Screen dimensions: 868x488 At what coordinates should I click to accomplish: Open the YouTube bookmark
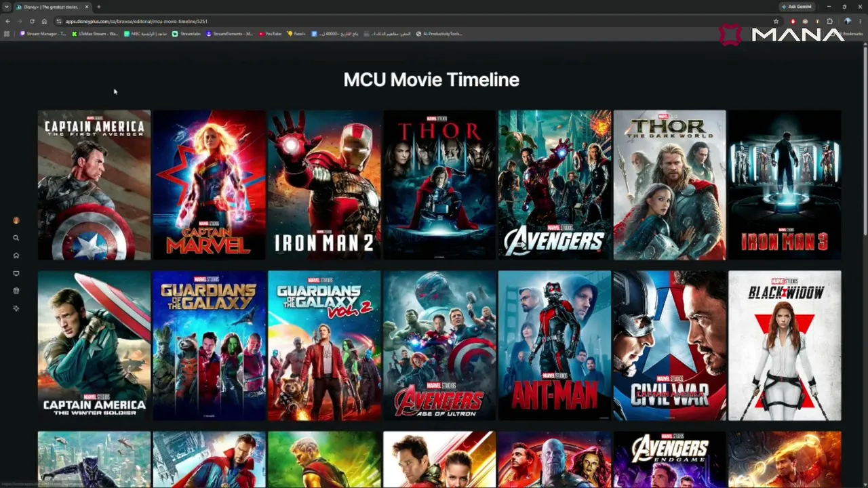point(270,34)
